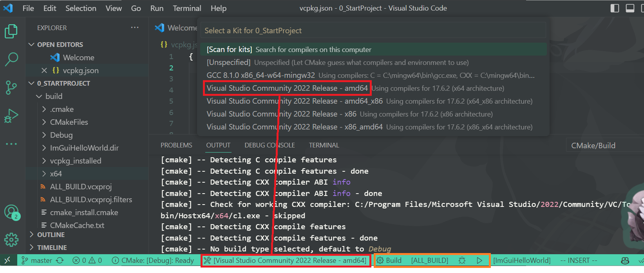Switch to the PROBLEMS panel tab
The image size is (644, 273).
[x=176, y=145]
